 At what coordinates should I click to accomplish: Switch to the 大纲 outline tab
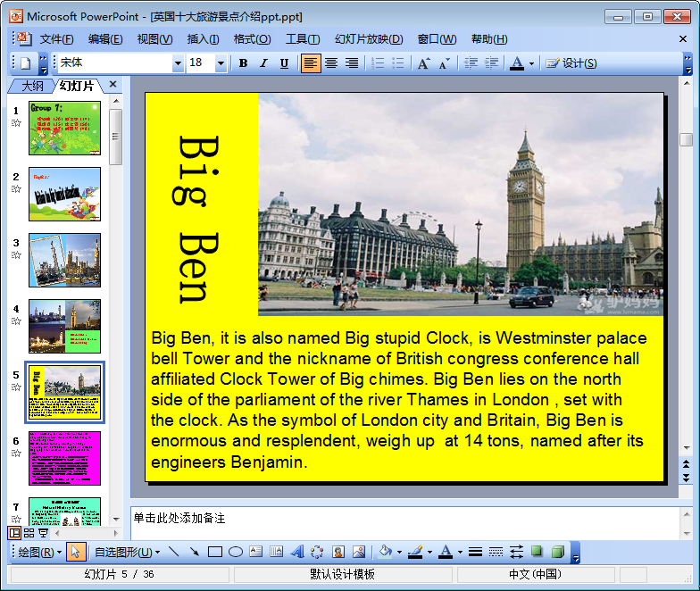tap(32, 86)
